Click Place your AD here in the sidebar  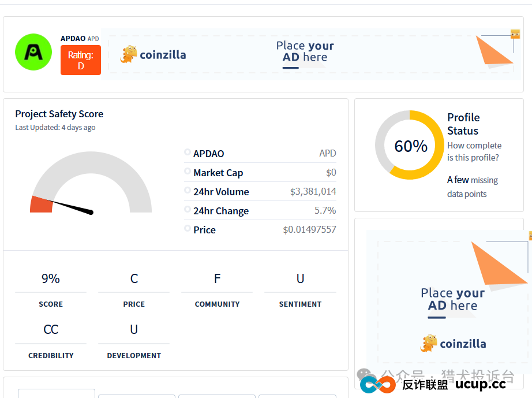(452, 299)
